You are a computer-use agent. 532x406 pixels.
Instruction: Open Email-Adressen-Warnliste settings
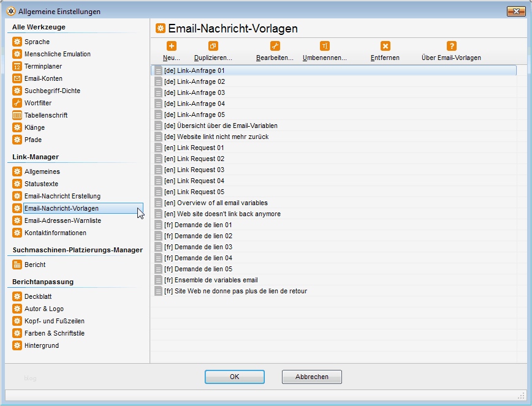(x=63, y=220)
